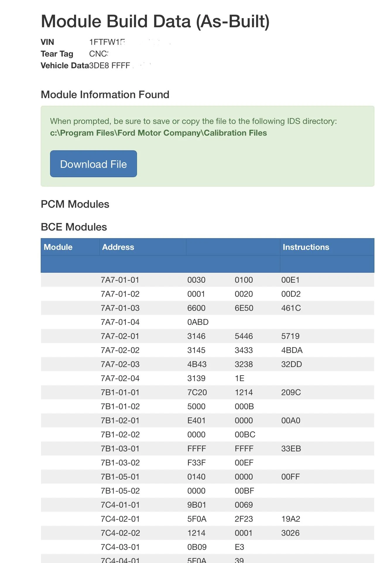Click the 7B1-01-01 row entry
Viewport: 392px width, 563px height.
pyautogui.click(x=120, y=392)
